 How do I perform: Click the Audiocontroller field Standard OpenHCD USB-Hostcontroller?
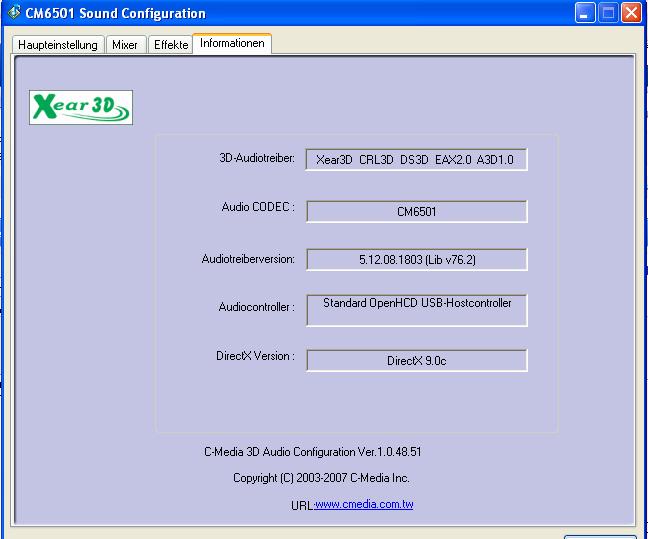[417, 310]
